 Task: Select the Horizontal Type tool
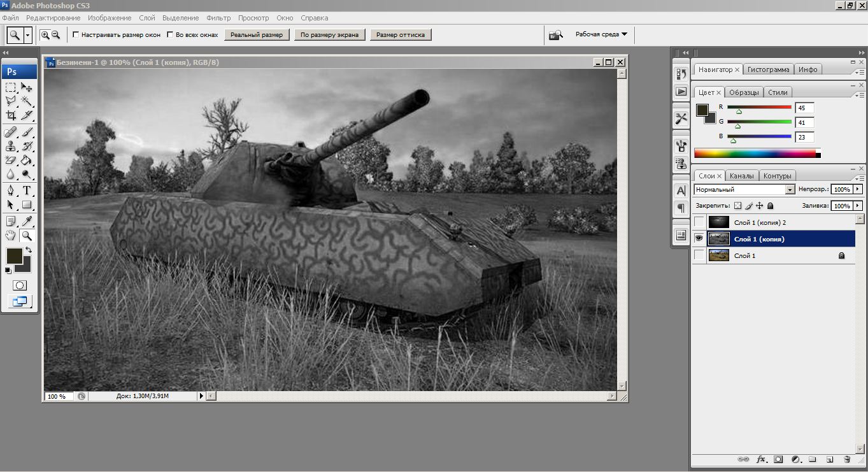(x=27, y=191)
